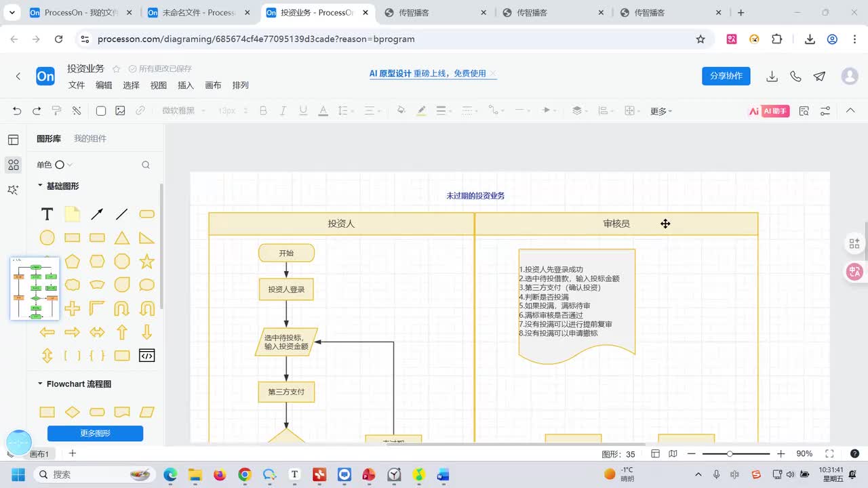The image size is (868, 488).
Task: Open the 插入 menu
Action: pos(186,85)
